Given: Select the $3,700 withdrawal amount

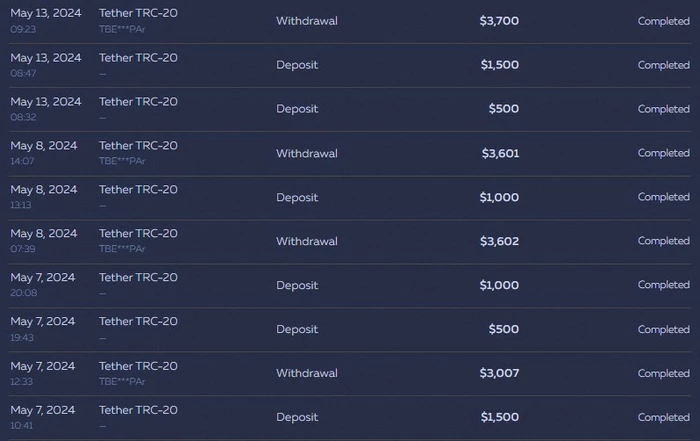Looking at the screenshot, I should point(499,21).
